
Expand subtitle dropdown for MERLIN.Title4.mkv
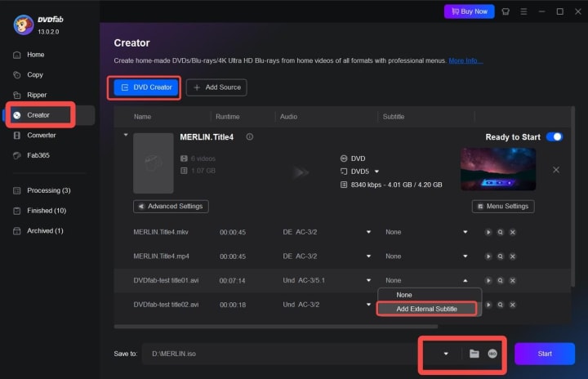465,232
